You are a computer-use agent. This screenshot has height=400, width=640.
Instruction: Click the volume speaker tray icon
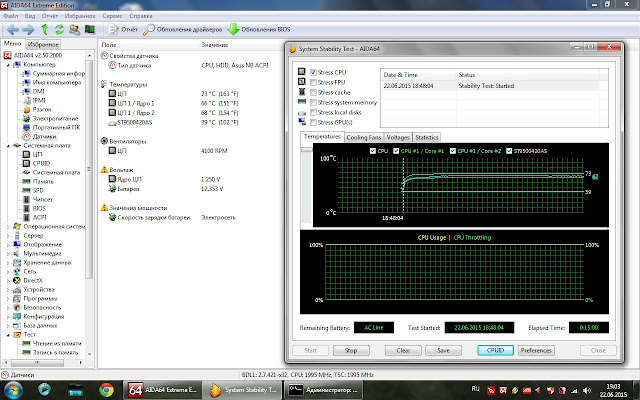click(x=587, y=391)
